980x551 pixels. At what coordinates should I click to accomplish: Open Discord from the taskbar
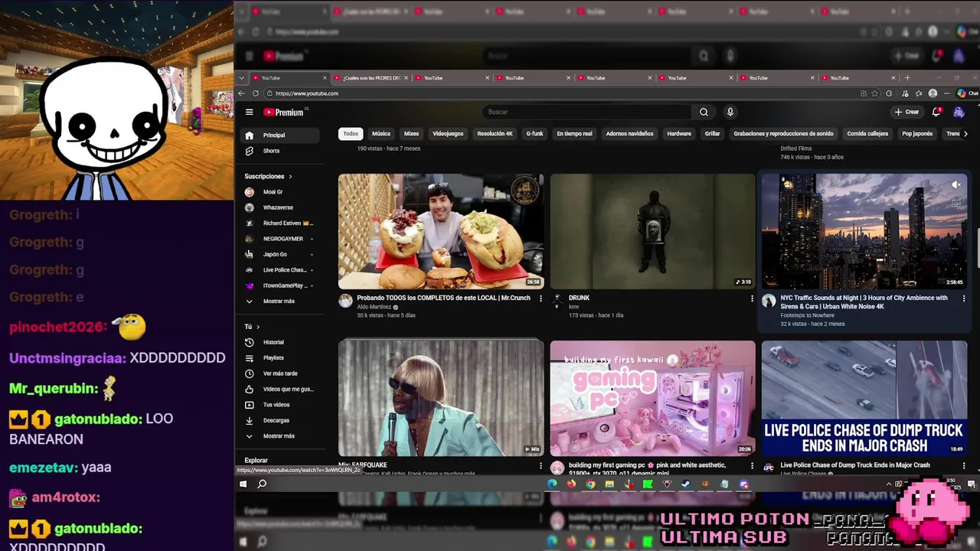click(x=743, y=484)
